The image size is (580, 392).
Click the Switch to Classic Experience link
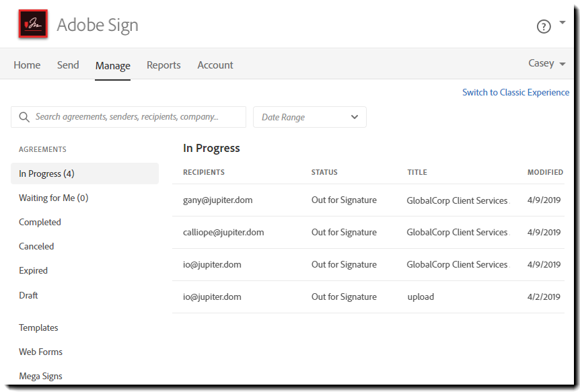515,92
